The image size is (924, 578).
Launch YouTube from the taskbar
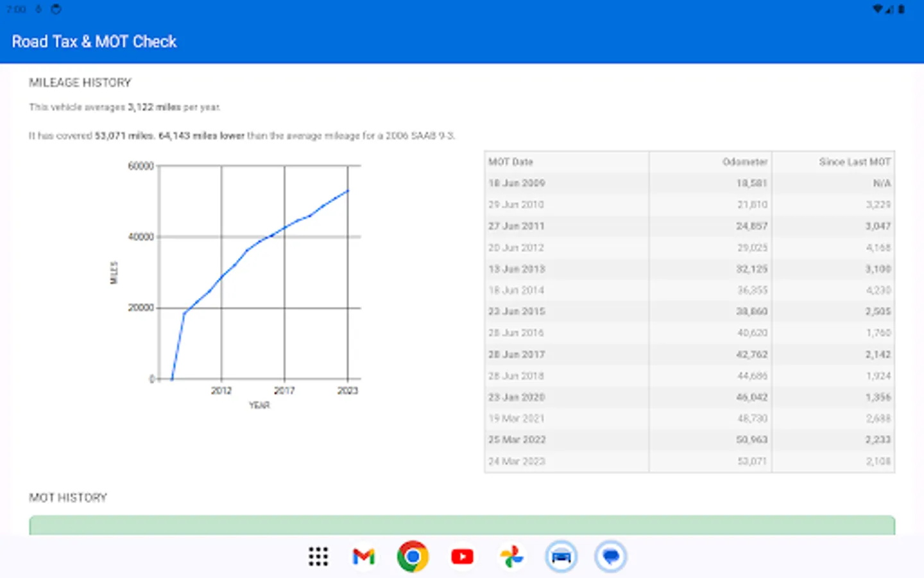point(462,556)
